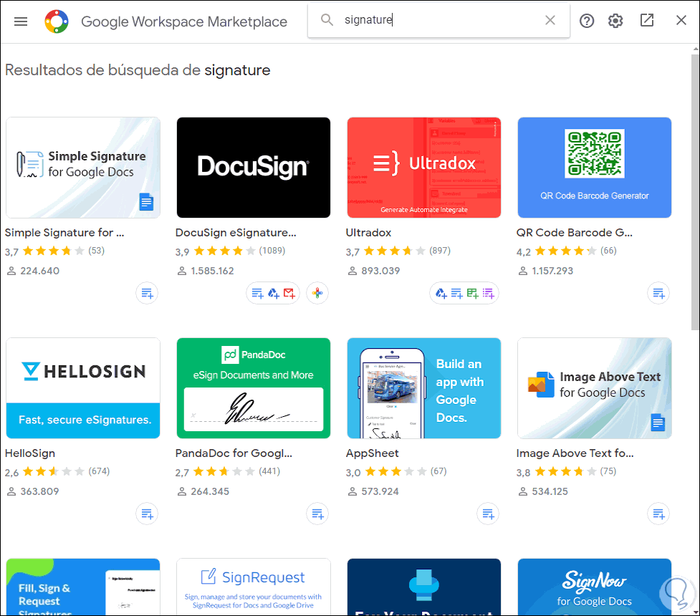Click the 'HelloSign' app title
Screen dimensions: 700x616
click(30, 453)
